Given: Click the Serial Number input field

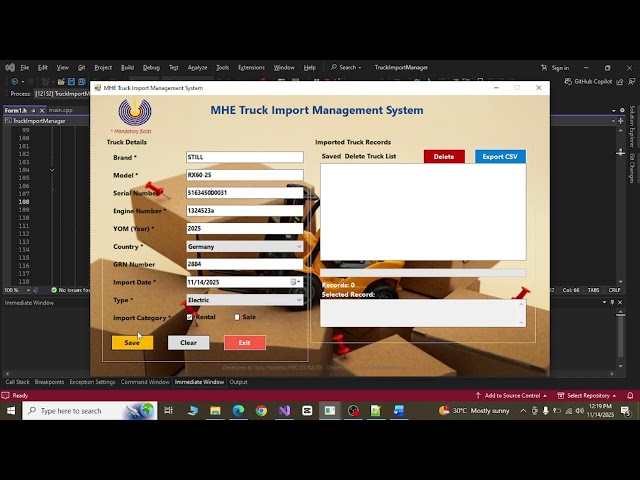Looking at the screenshot, I should click(x=244, y=193).
